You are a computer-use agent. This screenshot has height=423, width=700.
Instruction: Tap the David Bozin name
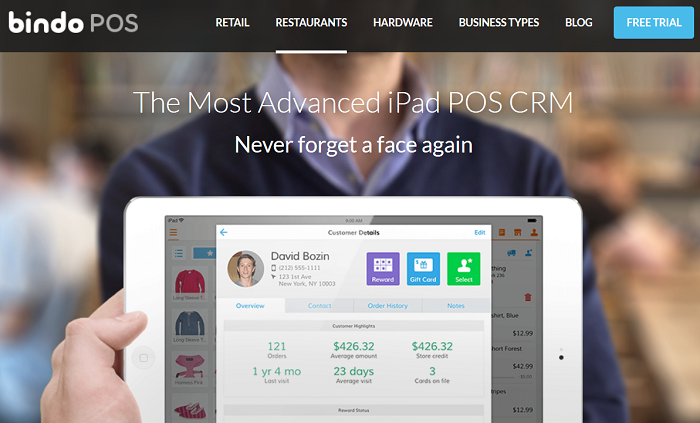[x=300, y=256]
